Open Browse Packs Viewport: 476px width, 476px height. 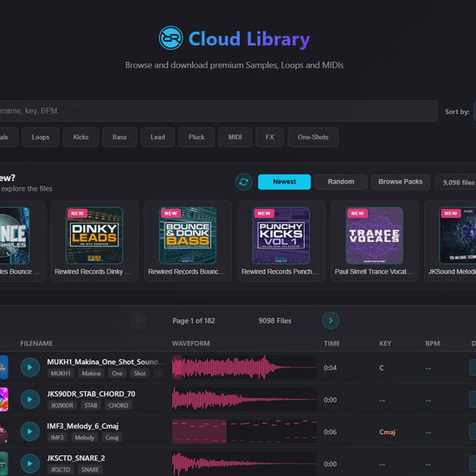click(401, 182)
